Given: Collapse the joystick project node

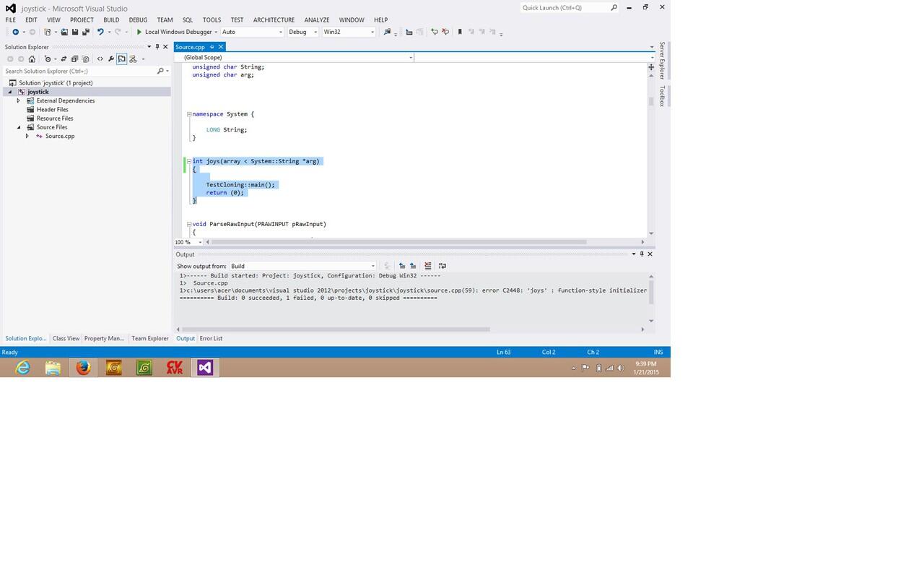Looking at the screenshot, I should click(10, 92).
